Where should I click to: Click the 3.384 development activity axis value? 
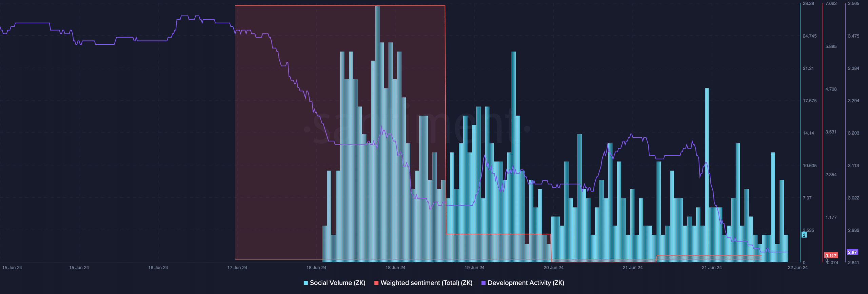click(854, 68)
